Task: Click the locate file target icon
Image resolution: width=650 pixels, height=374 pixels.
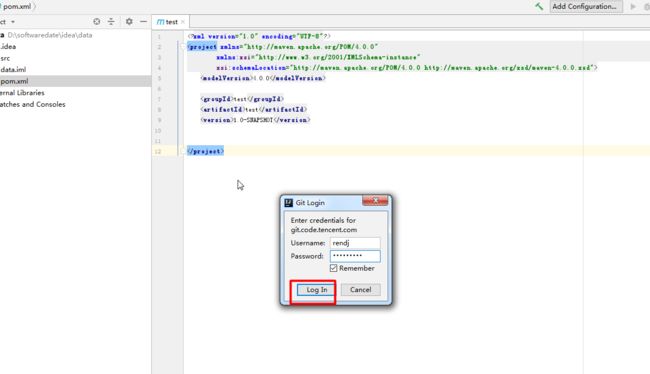Action: point(97,22)
